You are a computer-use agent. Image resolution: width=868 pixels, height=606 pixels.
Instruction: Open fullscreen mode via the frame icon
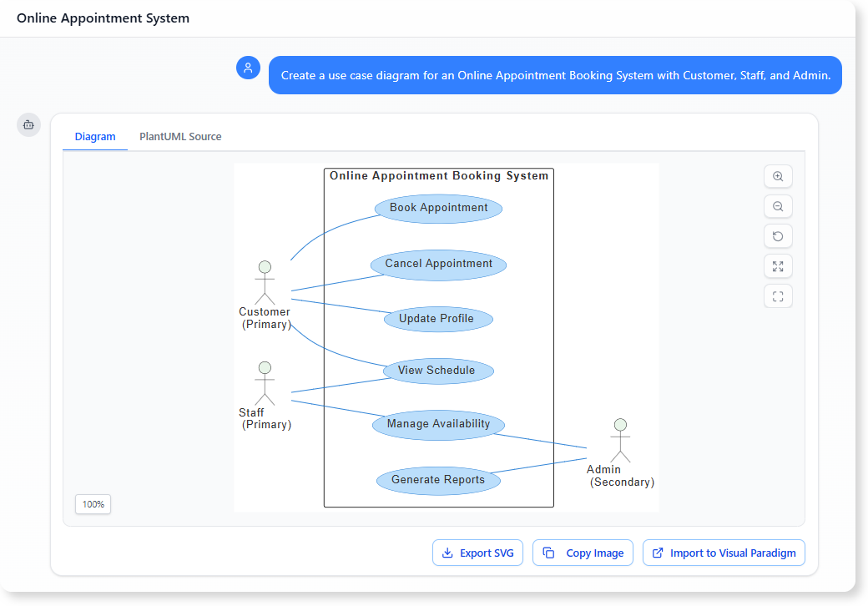click(x=778, y=296)
